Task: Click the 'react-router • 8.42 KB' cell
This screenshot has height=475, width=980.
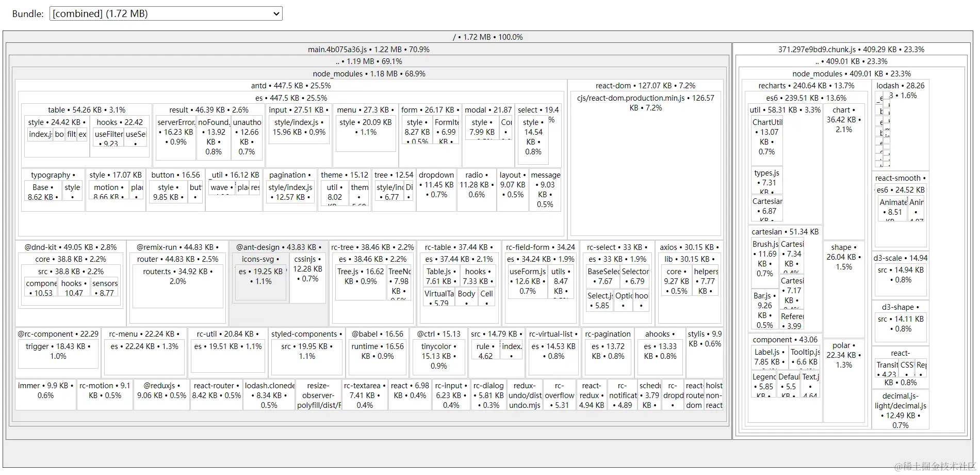Action: coord(217,395)
